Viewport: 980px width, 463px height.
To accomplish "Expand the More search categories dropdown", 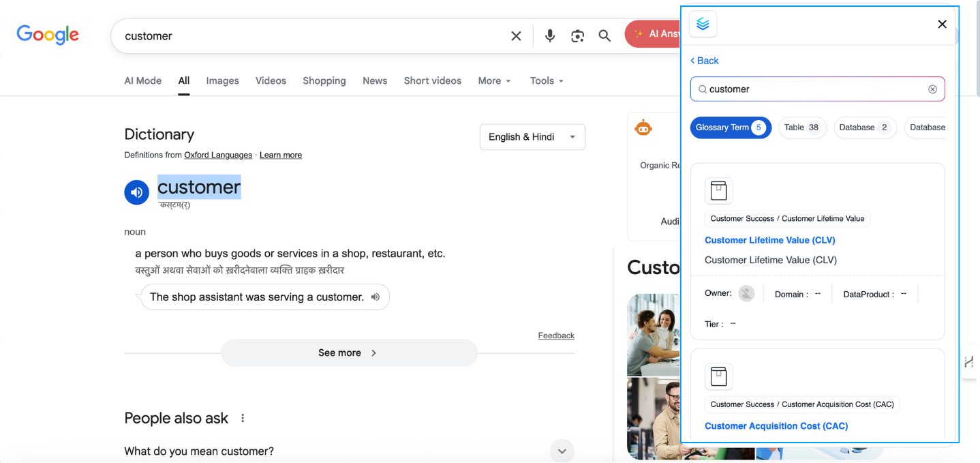I will coord(493,80).
